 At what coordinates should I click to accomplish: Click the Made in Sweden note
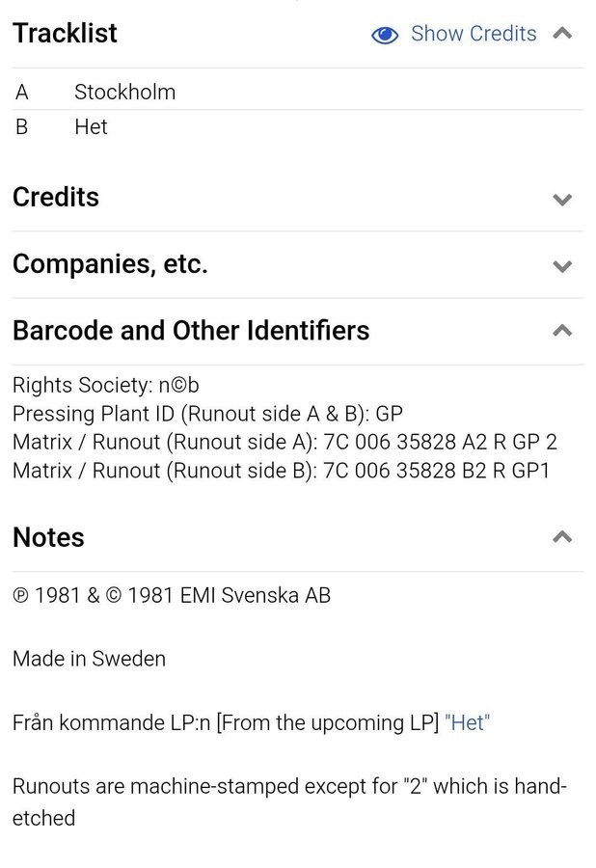[89, 659]
